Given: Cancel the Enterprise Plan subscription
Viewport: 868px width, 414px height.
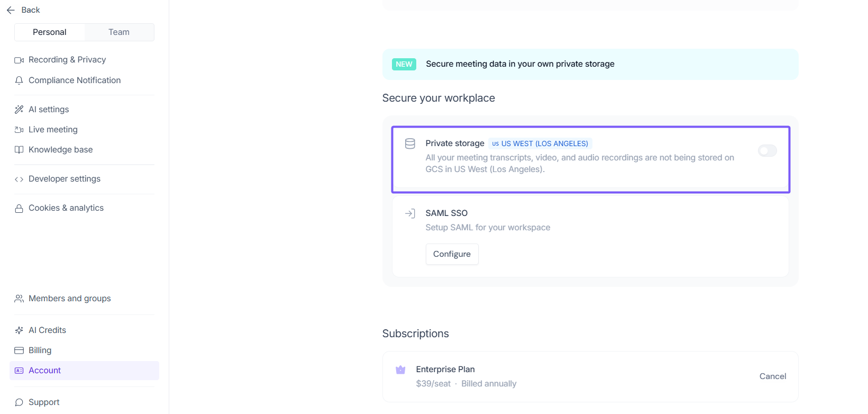Looking at the screenshot, I should tap(772, 376).
